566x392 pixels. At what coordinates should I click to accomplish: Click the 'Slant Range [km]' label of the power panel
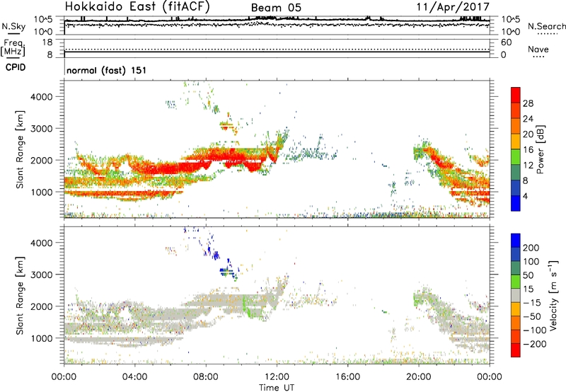(x=20, y=149)
